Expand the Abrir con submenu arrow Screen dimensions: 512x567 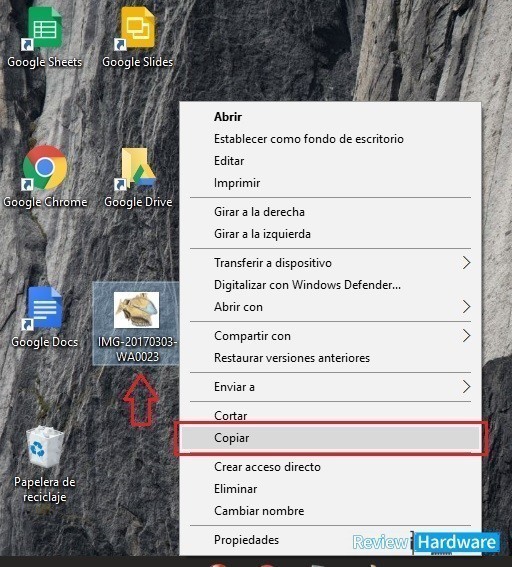pos(466,307)
